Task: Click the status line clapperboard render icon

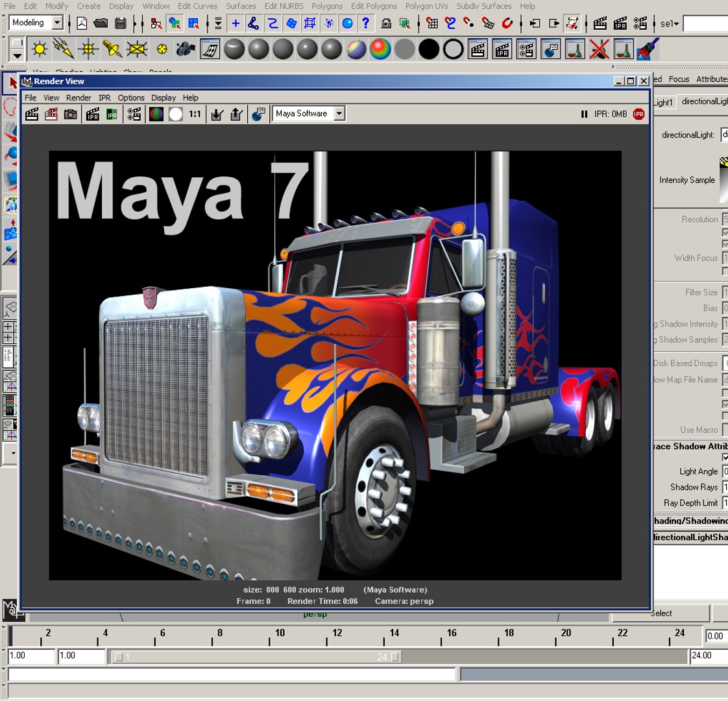Action: point(600,23)
